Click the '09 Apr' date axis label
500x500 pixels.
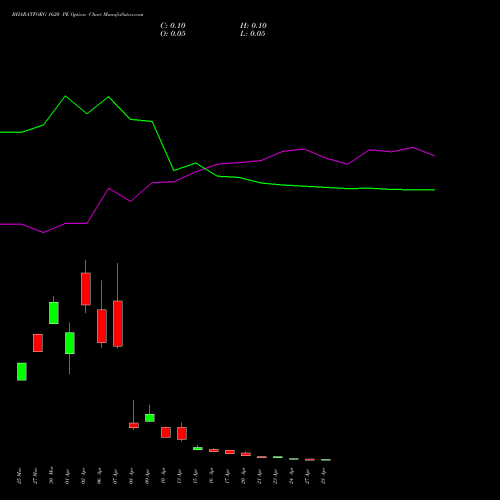pyautogui.click(x=147, y=476)
